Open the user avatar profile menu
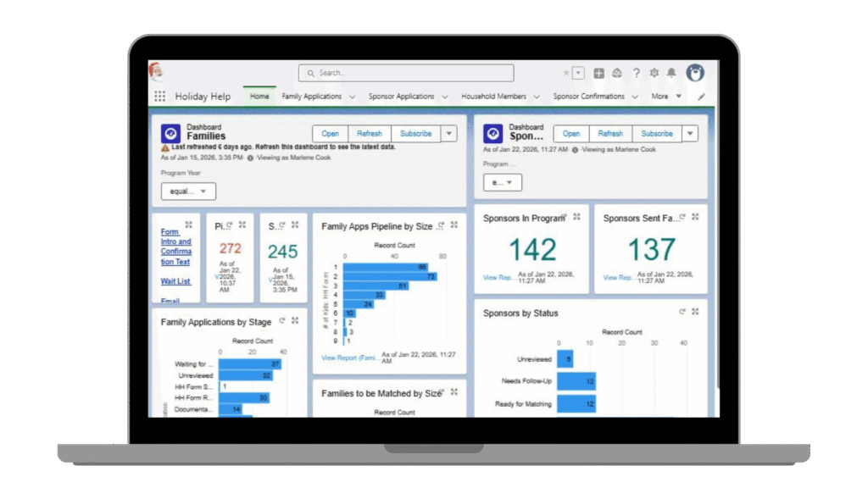Image resolution: width=868 pixels, height=488 pixels. click(x=695, y=73)
